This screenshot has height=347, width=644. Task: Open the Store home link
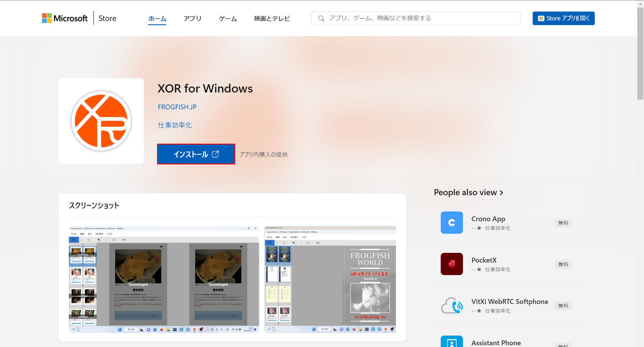click(x=107, y=18)
